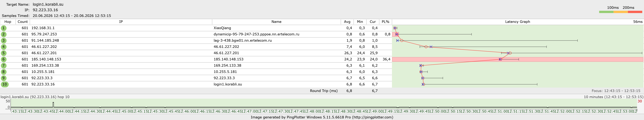Select the XiaoQiang hop name cell
Image resolution: width=644 pixels, height=120 pixels.
click(x=222, y=28)
